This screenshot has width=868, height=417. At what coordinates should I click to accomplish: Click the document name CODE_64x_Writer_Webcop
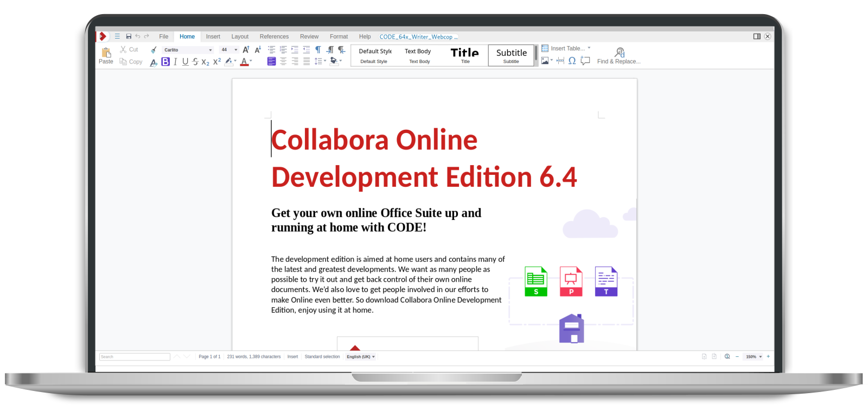point(418,37)
